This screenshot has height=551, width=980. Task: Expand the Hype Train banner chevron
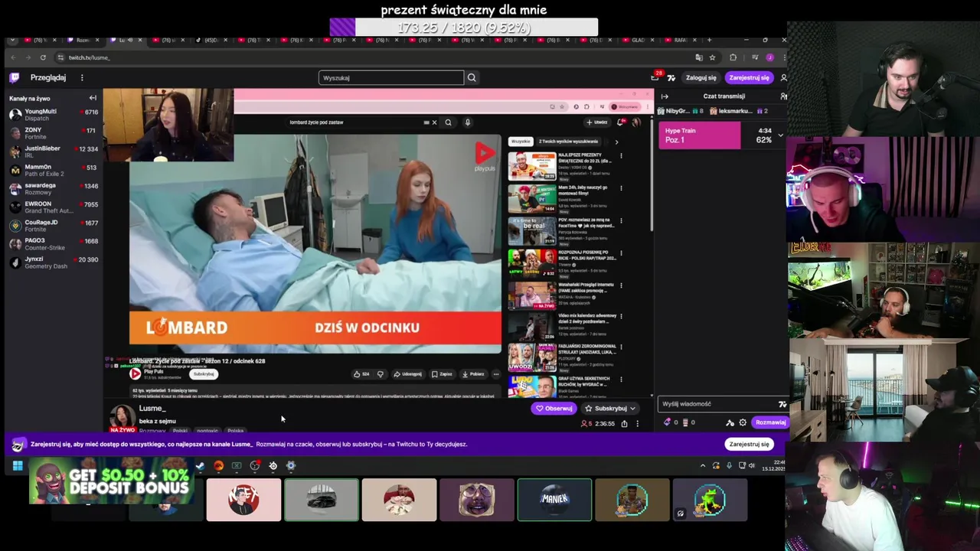pyautogui.click(x=780, y=135)
